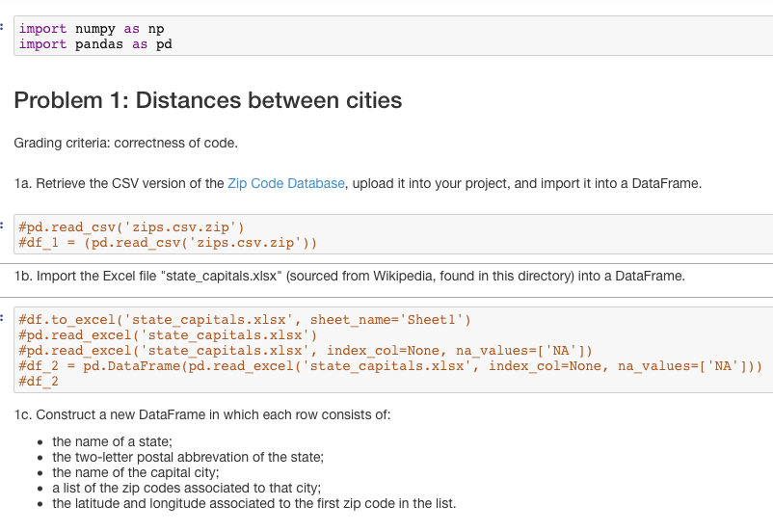Click the bullet 'the name of the capital city;'
The width and height of the screenshot is (773, 532).
136,473
